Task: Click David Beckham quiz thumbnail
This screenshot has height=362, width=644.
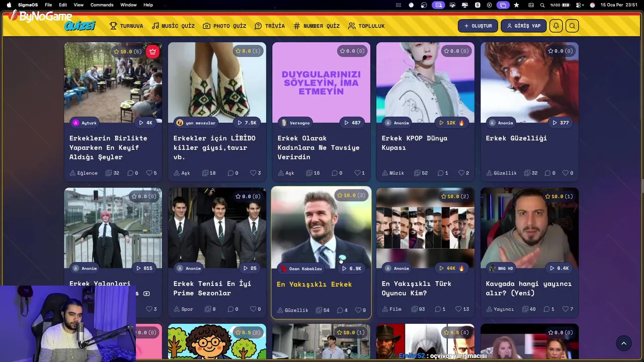Action: coord(321,227)
